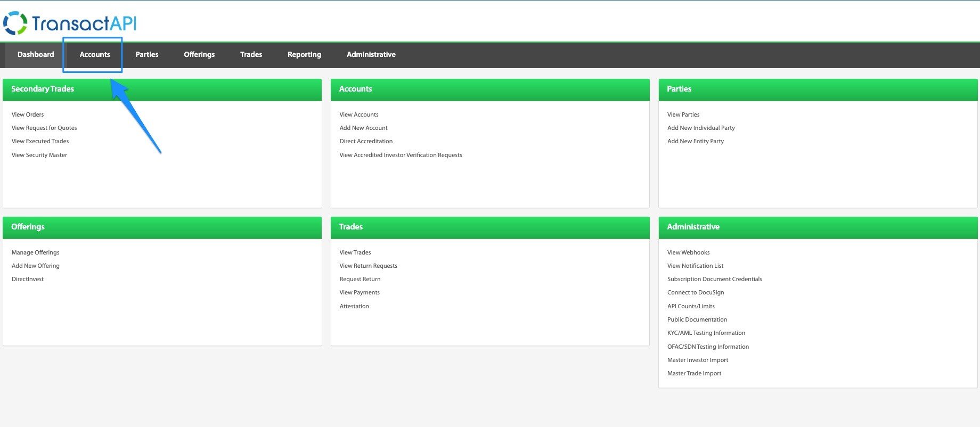The width and height of the screenshot is (980, 427).
Task: Open the Accounts menu in navigation bar
Action: (95, 54)
